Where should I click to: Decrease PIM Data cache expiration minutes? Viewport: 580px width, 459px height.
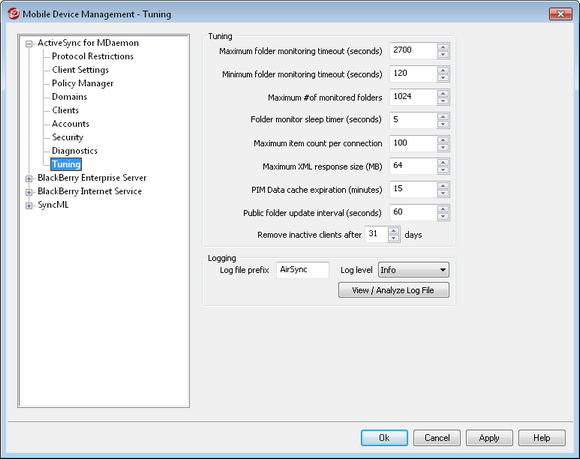point(443,194)
